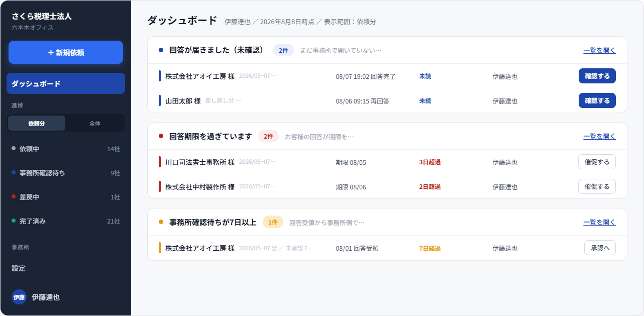The image size is (644, 316).
Task: Select the 差戻中 status filter
Action: 66,197
